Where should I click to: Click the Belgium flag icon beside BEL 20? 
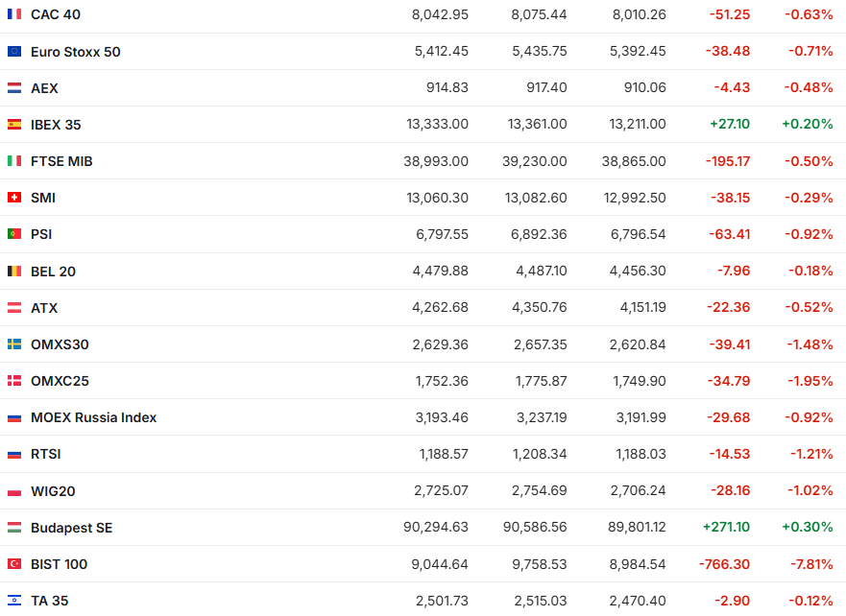(14, 272)
